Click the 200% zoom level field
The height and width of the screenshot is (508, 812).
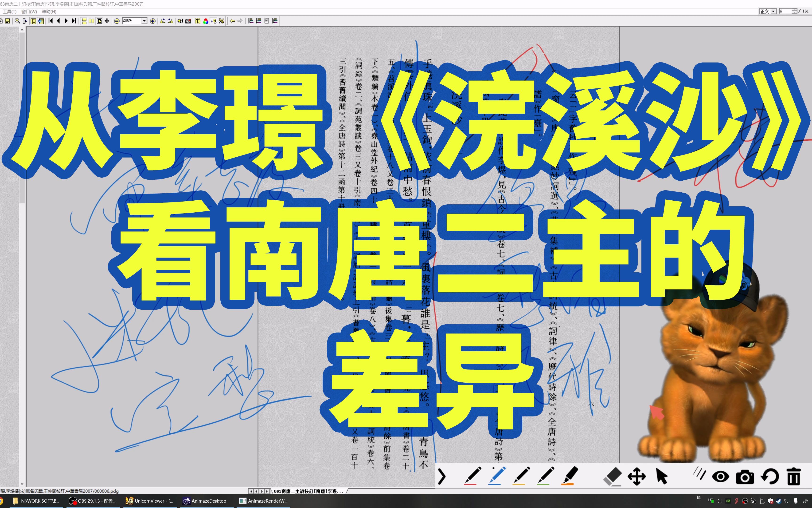[132, 21]
